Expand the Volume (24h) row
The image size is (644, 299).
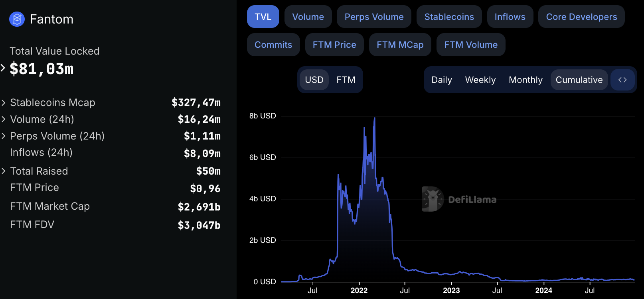coord(4,119)
